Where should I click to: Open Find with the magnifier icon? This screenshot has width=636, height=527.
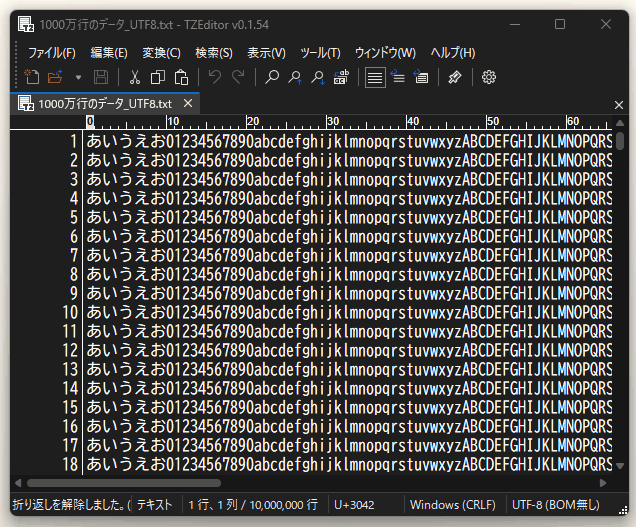click(272, 77)
